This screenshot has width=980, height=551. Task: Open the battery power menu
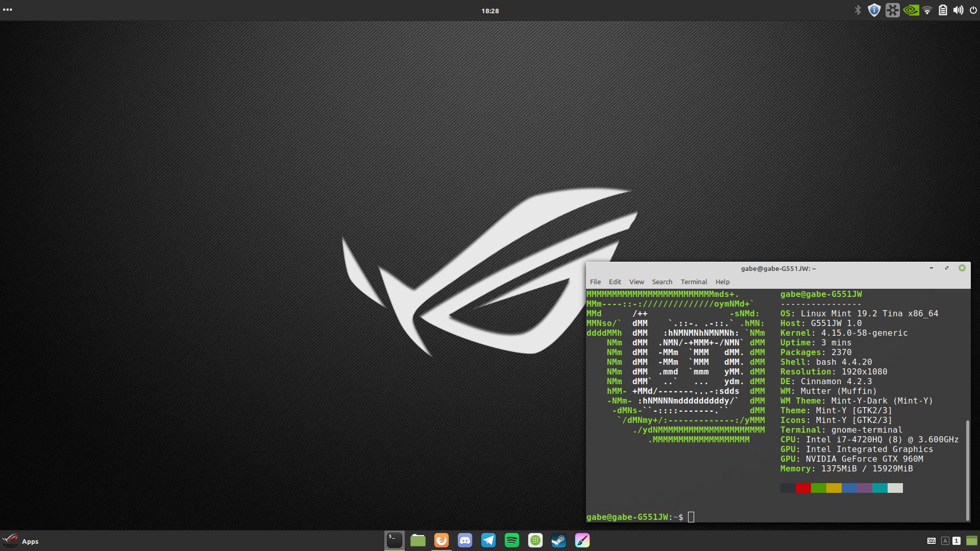coord(943,10)
